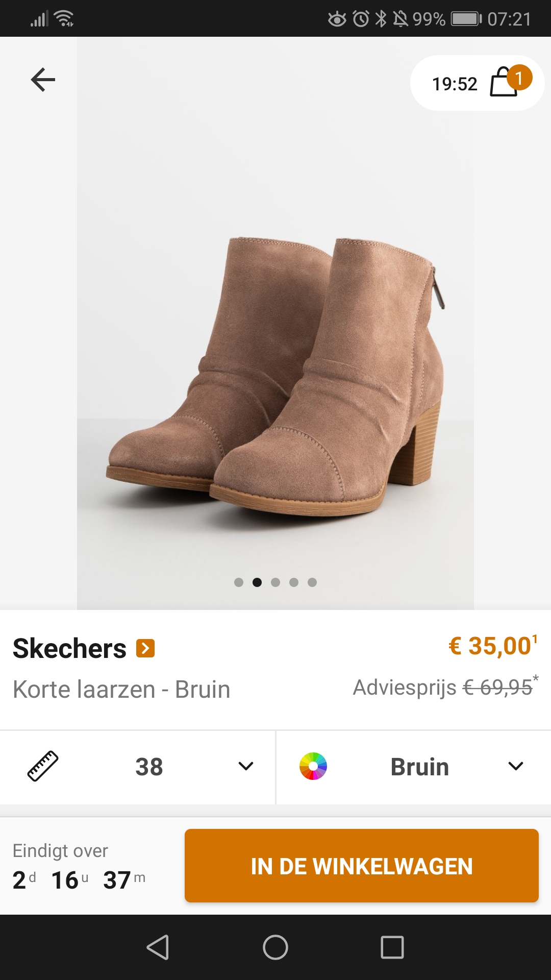Select the fourth image carousel dot
551x980 pixels.
tap(294, 582)
